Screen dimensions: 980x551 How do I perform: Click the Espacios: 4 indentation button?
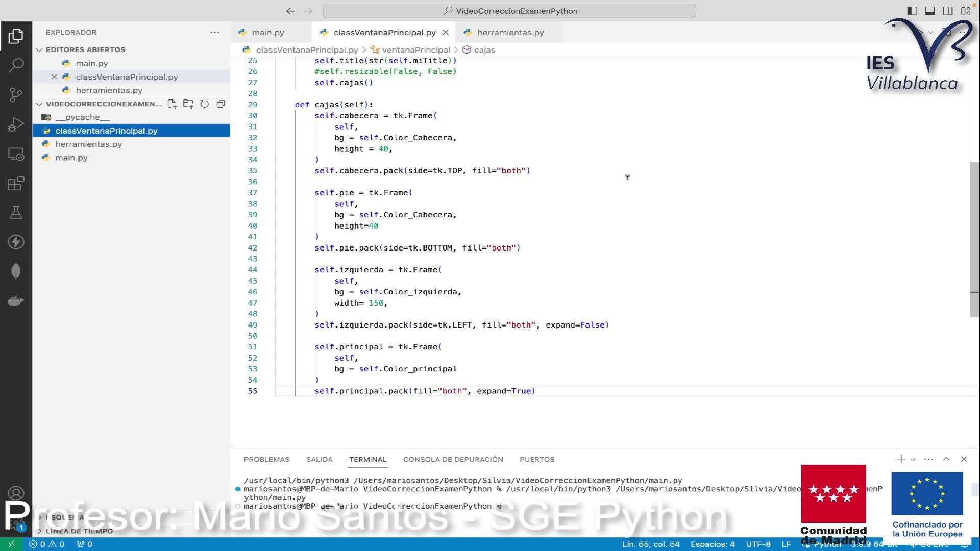point(713,544)
